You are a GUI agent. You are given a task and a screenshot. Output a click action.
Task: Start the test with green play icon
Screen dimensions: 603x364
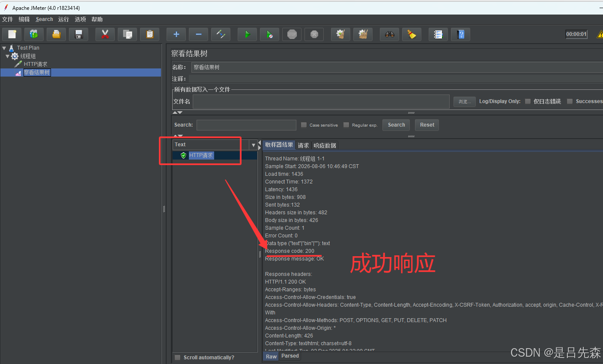point(248,34)
